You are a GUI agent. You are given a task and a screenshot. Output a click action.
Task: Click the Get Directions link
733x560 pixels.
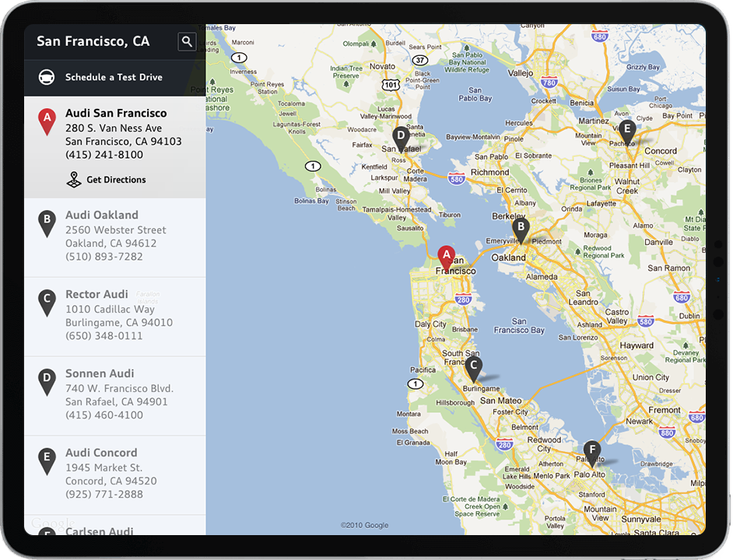pyautogui.click(x=117, y=180)
